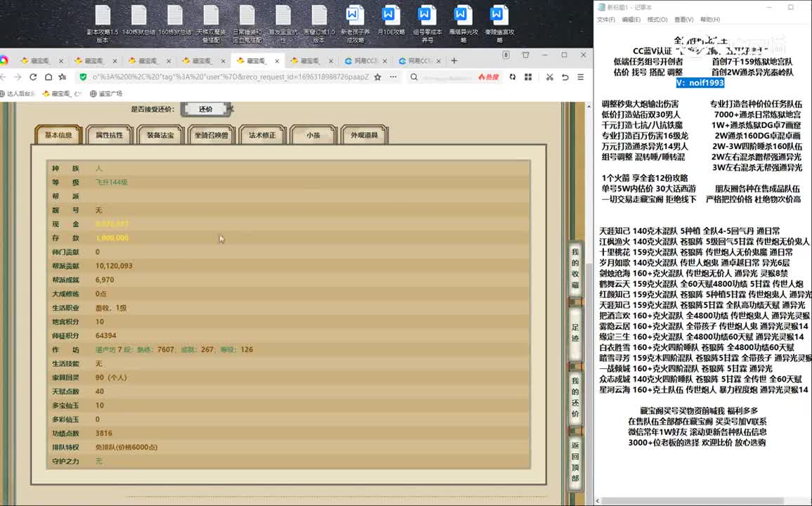Click the browser forward arrow
Screen dimensions: 812x506
pos(18,77)
